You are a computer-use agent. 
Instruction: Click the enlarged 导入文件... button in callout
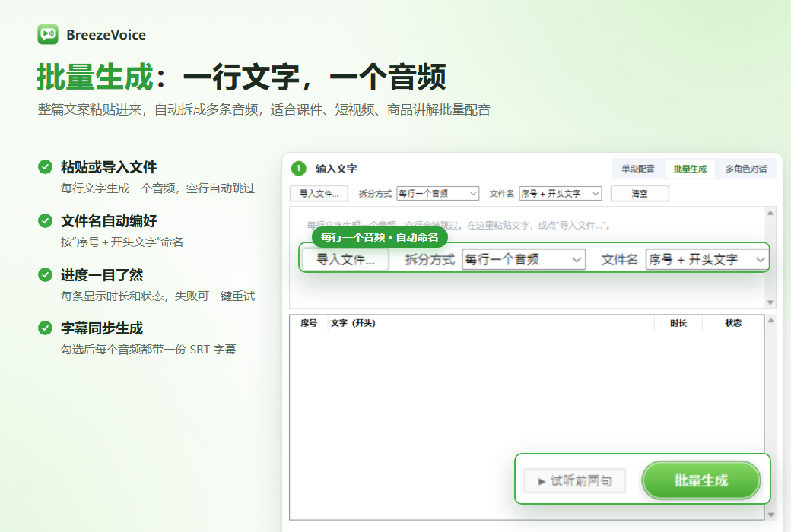tap(345, 260)
